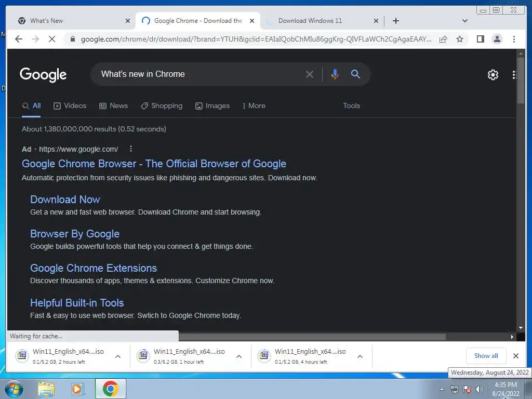Close the Download Windows 11 tab
This screenshot has height=399, width=532.
click(x=376, y=21)
